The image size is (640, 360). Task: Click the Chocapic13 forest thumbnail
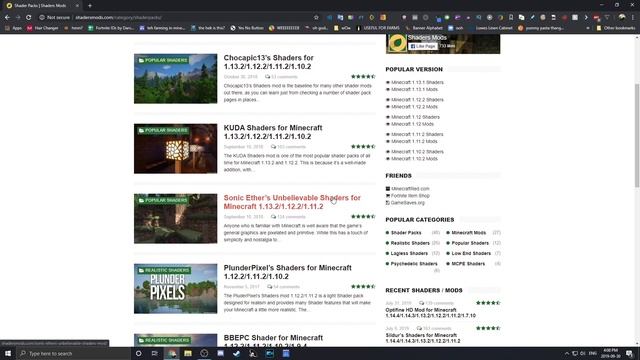coord(176,78)
